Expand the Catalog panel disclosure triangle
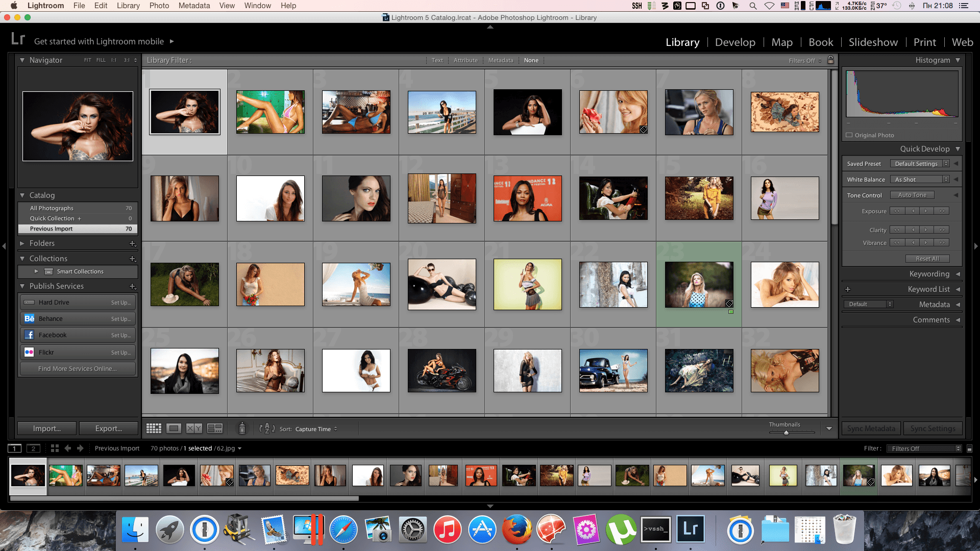 coord(22,195)
